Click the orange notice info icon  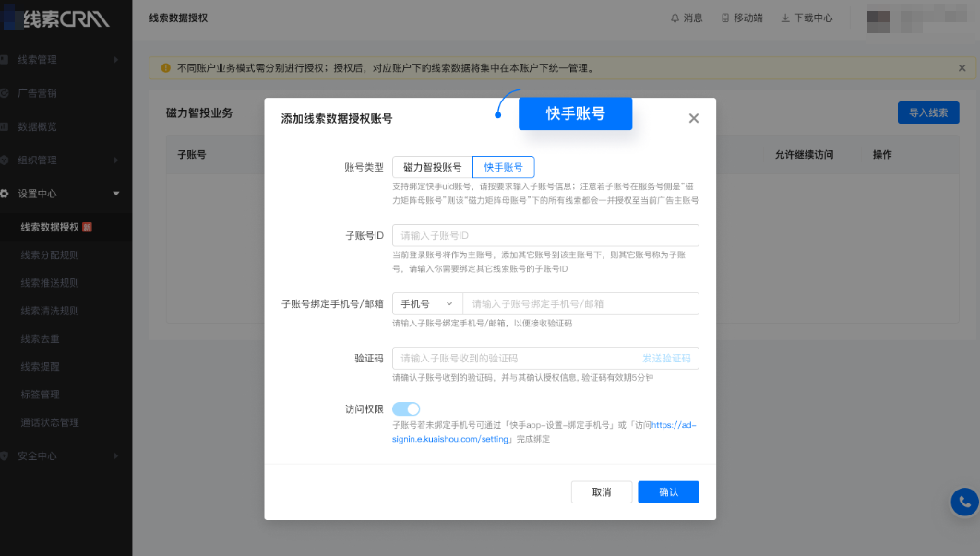point(165,68)
